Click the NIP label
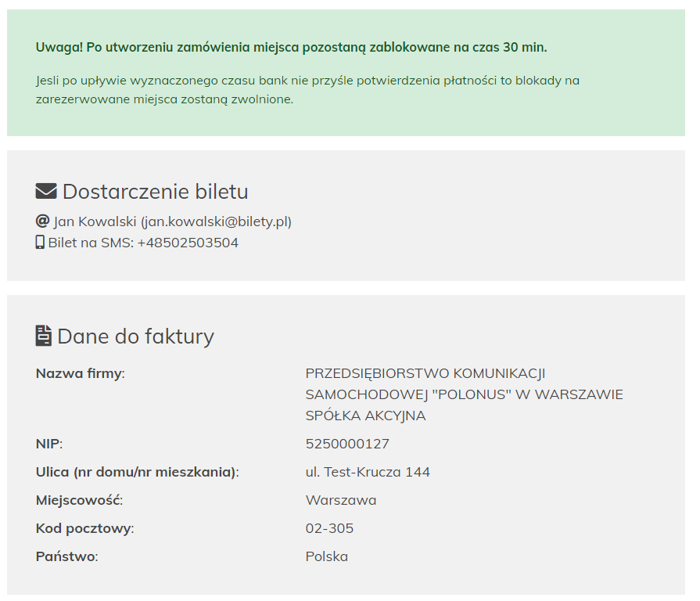 [49, 444]
